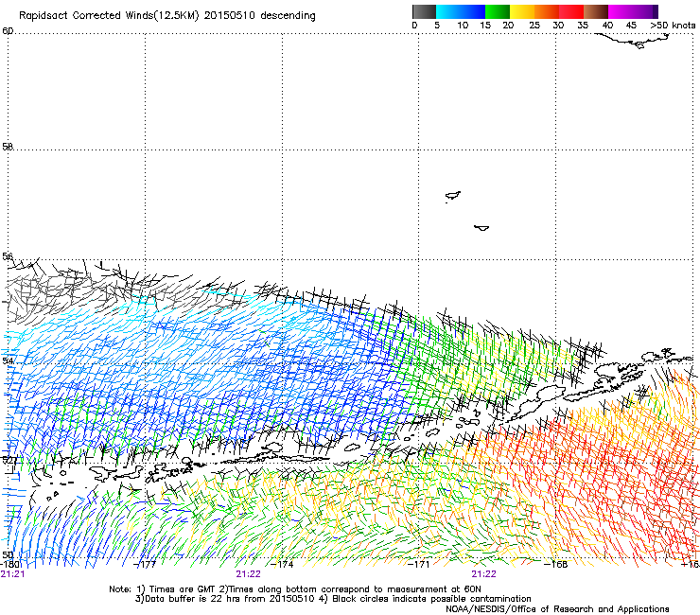Click the purple '21:22' time label below -171
Viewport: 700px width, 615px height.
click(484, 574)
